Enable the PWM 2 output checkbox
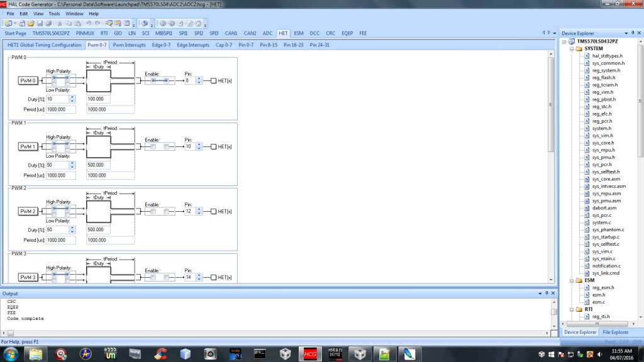644x362 pixels. click(x=153, y=211)
